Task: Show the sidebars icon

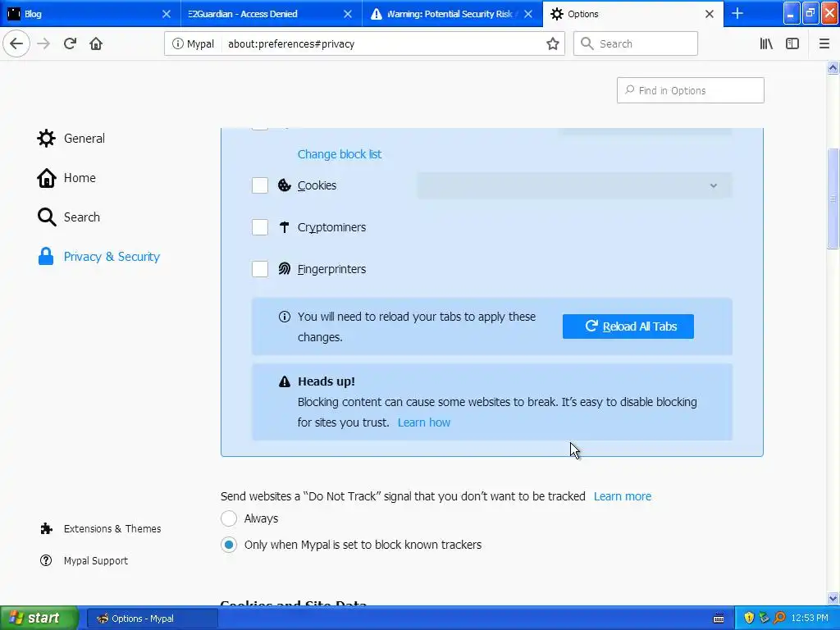Action: pyautogui.click(x=792, y=44)
